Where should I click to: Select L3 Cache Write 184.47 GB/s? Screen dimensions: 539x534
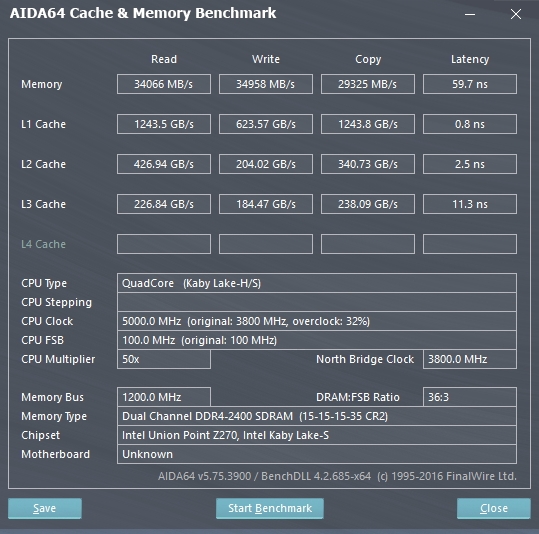[x=266, y=204]
